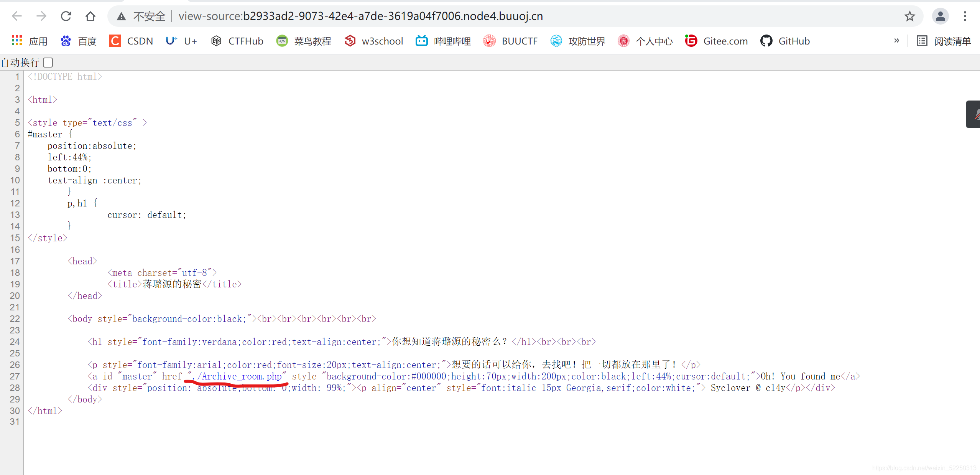
Task: Open the 菜鸟教程 bookmark
Action: 304,41
